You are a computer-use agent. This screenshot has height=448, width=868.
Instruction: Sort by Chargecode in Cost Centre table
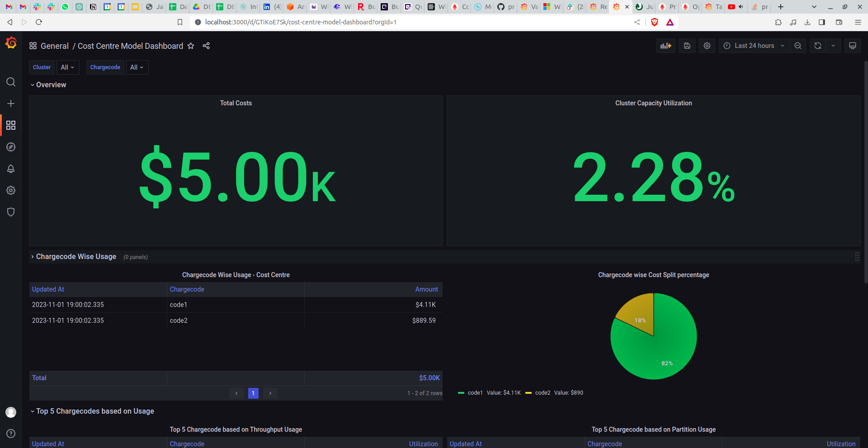[187, 289]
